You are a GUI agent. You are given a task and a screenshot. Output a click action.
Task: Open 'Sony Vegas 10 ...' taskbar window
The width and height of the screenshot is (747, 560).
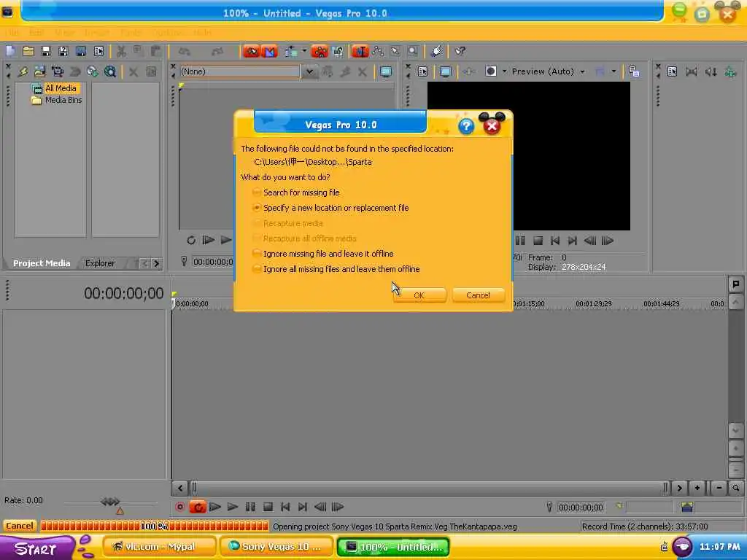click(276, 547)
